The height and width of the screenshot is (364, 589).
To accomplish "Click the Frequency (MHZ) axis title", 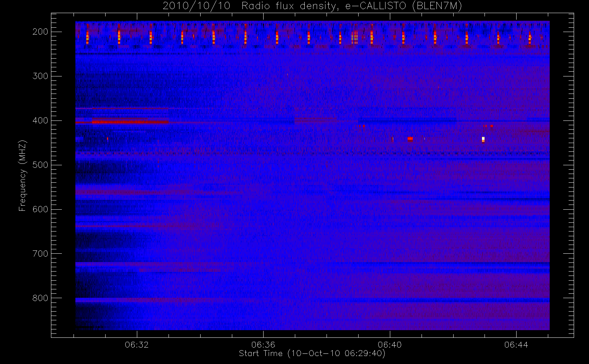I will pyautogui.click(x=23, y=175).
